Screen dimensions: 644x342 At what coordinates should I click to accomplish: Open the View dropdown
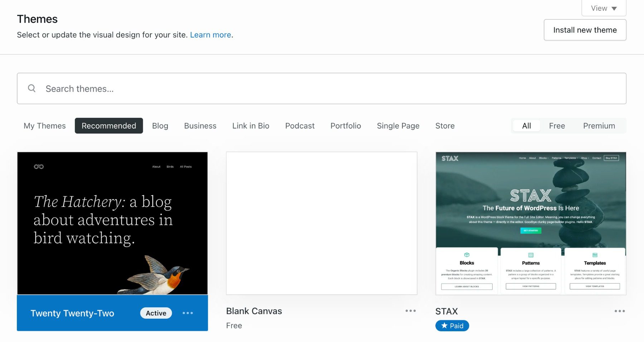(604, 8)
